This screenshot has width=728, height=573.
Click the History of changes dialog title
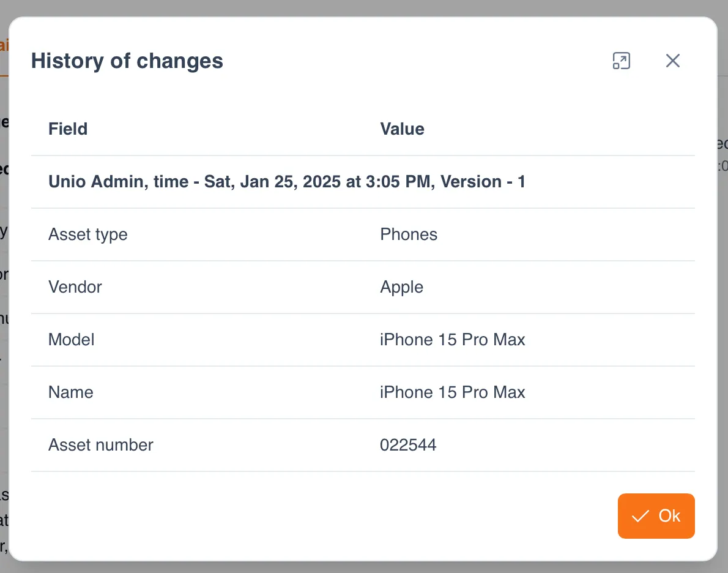127,61
